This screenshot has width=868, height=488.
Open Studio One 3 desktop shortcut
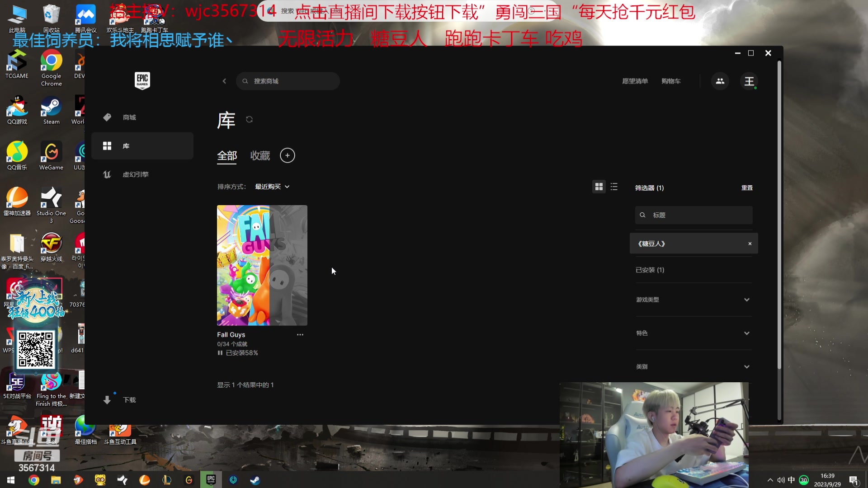tap(52, 205)
